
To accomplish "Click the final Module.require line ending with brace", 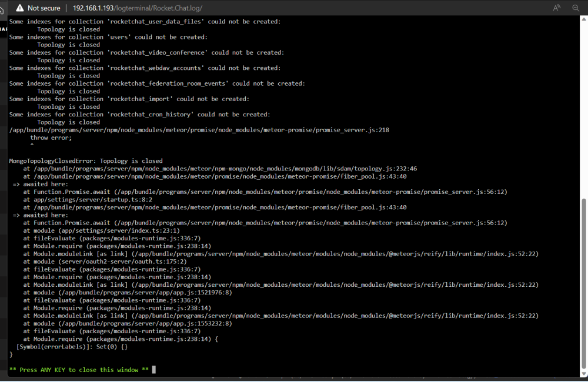I will coord(121,339).
